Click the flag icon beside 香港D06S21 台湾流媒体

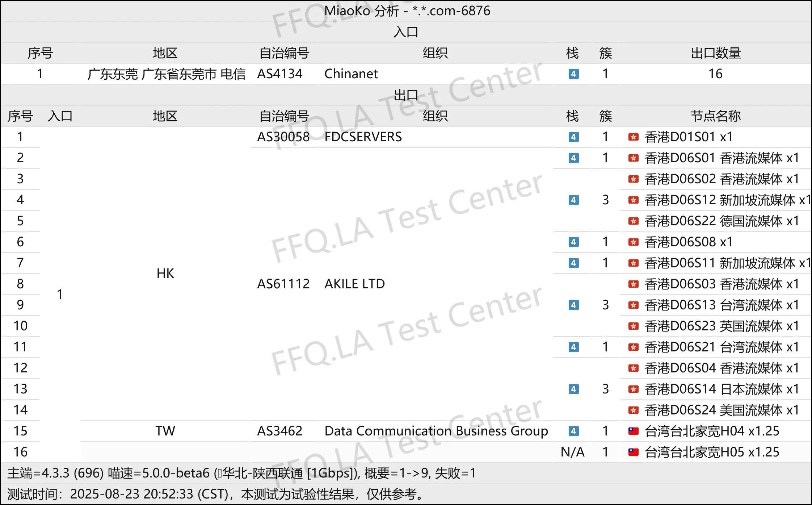point(633,347)
